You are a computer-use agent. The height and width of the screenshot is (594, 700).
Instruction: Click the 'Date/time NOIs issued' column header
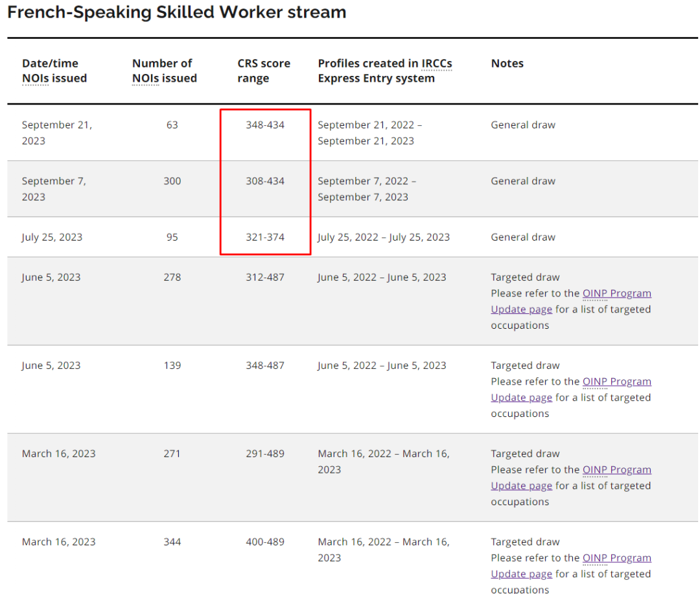point(54,71)
